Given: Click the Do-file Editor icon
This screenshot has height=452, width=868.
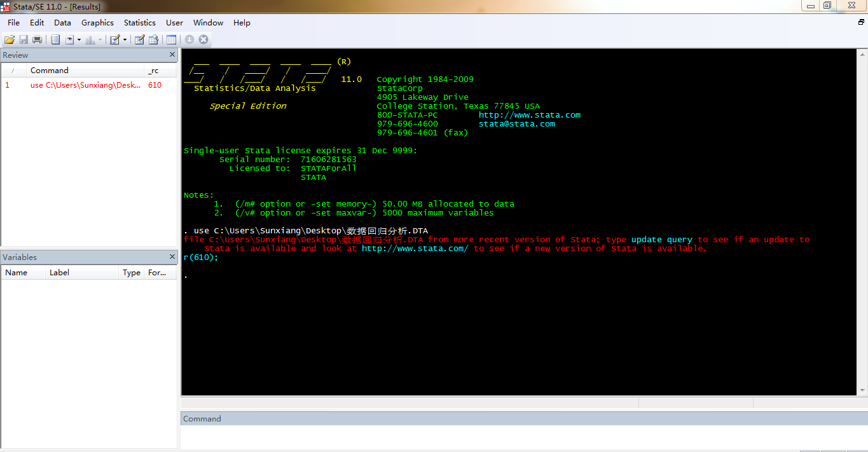Looking at the screenshot, I should 115,39.
